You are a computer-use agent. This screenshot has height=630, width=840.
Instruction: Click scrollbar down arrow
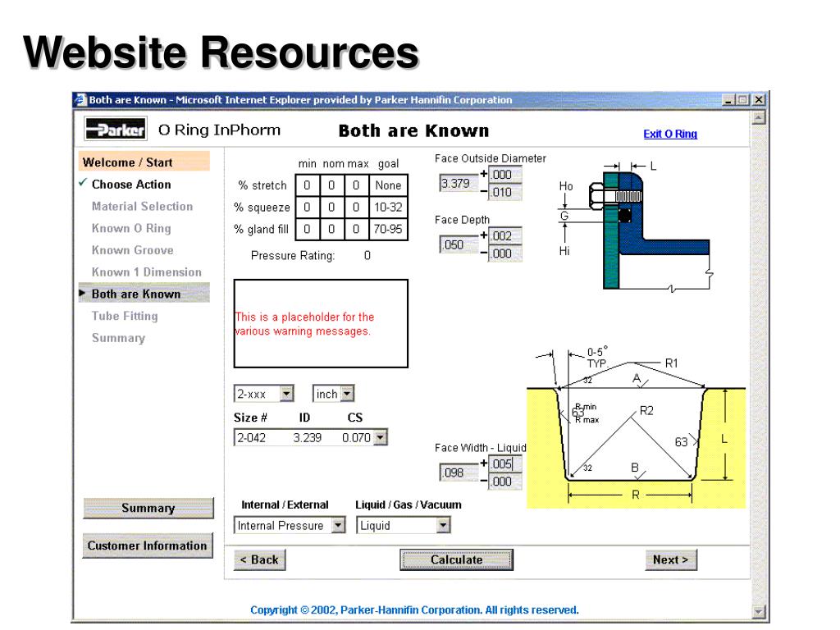point(759,611)
